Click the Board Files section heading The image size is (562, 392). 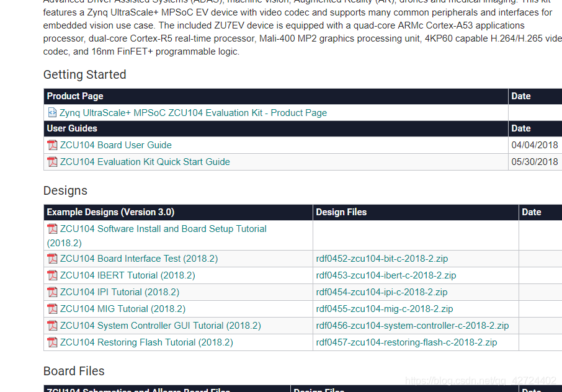tap(74, 371)
